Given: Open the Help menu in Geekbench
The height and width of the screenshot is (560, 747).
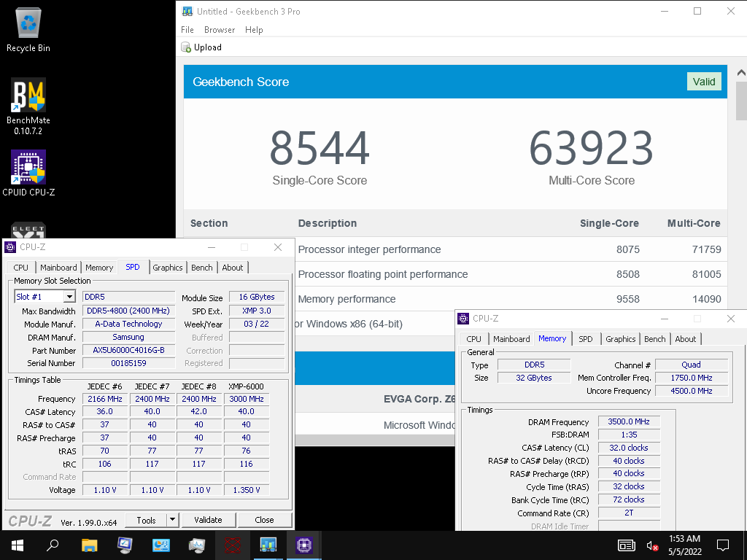Looking at the screenshot, I should [x=254, y=29].
